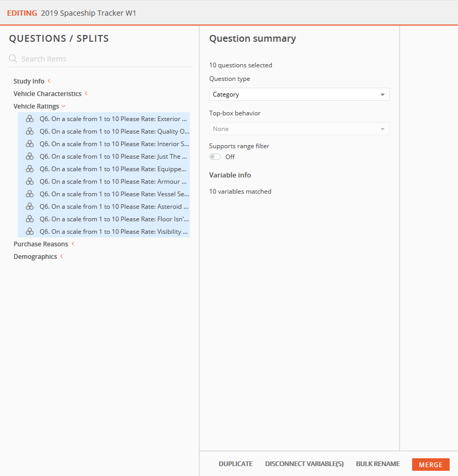Click the Merge button

(x=430, y=465)
